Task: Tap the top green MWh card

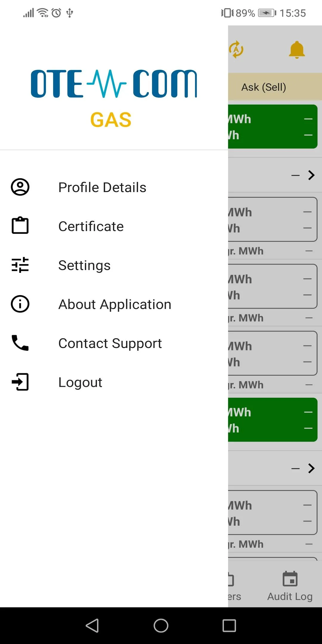Action: coord(273,126)
